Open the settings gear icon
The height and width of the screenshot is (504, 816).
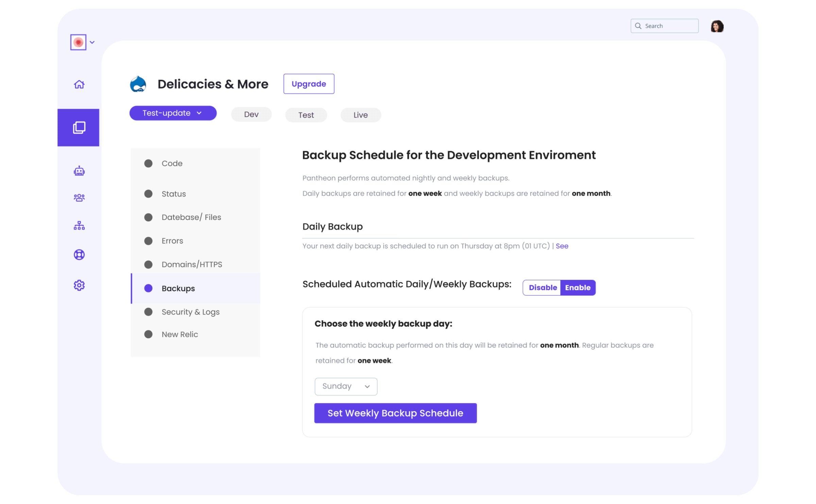(x=79, y=285)
